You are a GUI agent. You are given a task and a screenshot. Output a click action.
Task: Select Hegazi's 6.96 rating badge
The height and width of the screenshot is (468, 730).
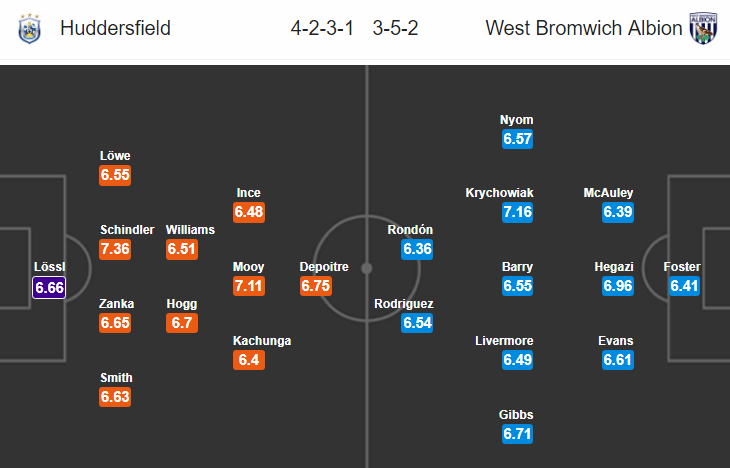click(618, 286)
